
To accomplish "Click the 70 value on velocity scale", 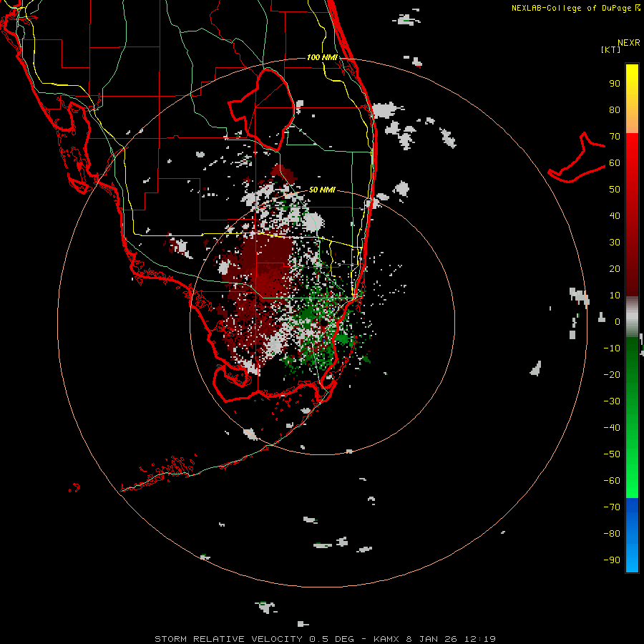I will coord(615,137).
